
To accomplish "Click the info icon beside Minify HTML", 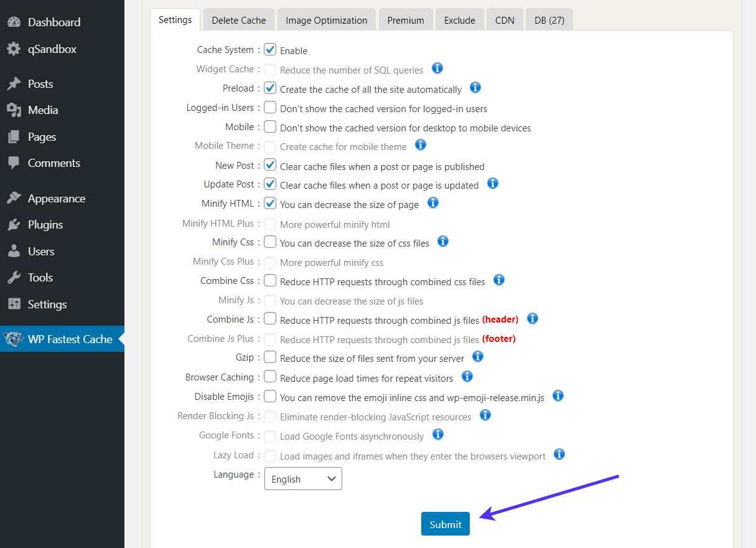I will point(432,203).
